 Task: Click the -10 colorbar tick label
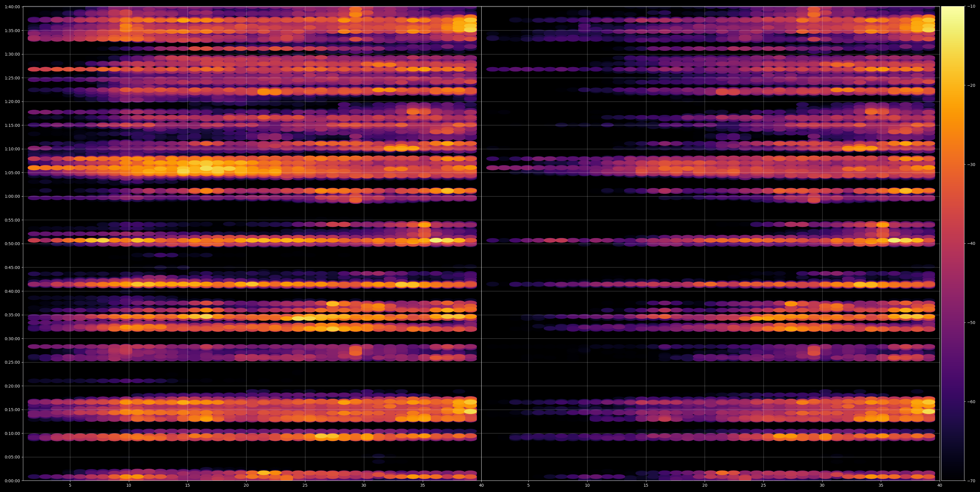971,6
